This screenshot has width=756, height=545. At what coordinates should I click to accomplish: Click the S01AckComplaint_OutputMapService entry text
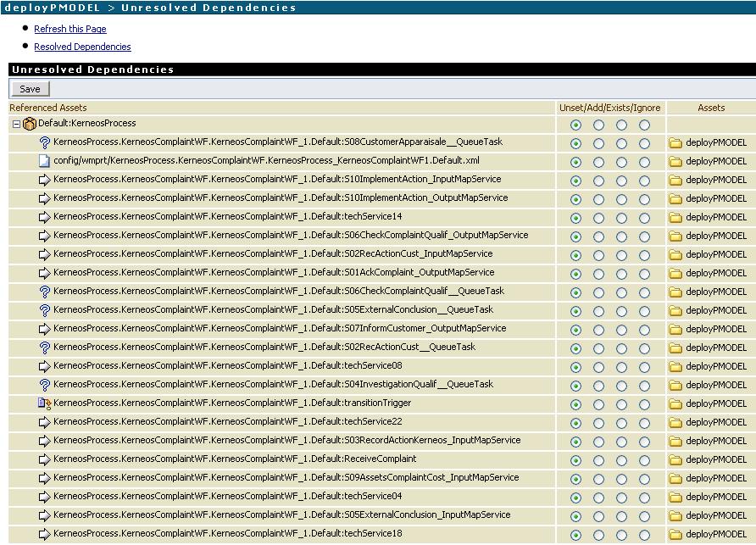coord(274,272)
